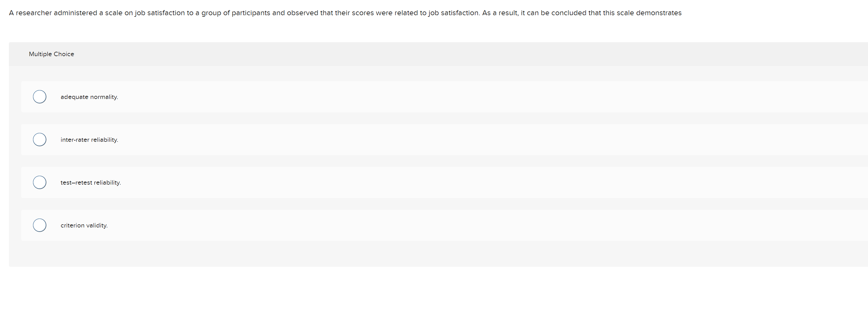Click the 'test–retest reliability' answer text
Image resolution: width=868 pixels, height=316 pixels.
point(90,182)
